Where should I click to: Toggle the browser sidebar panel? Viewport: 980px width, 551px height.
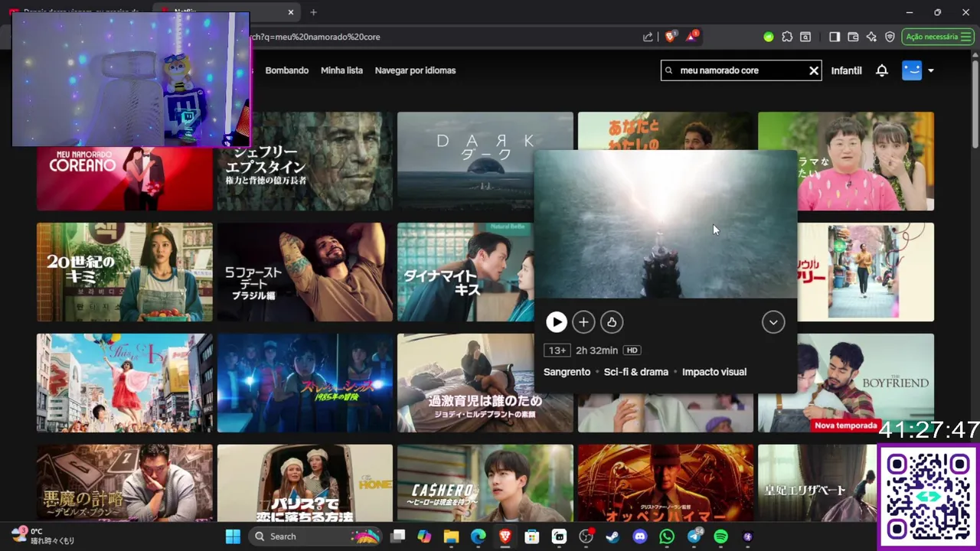tap(835, 37)
